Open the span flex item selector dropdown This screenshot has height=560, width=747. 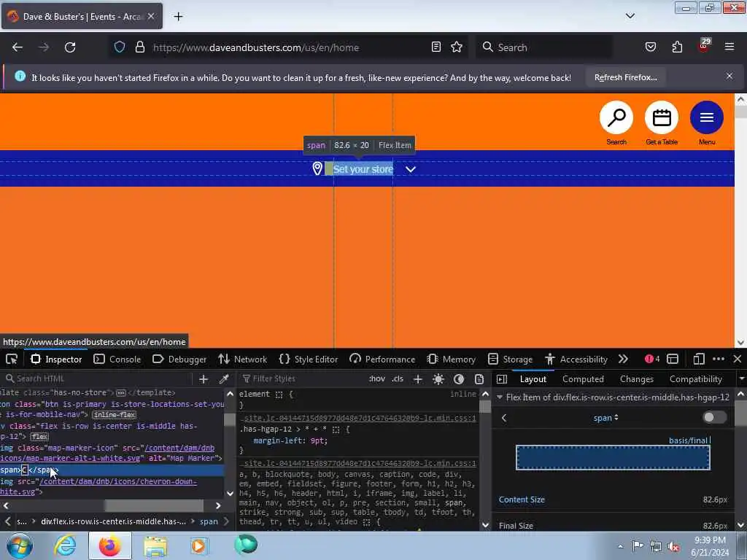tap(606, 418)
